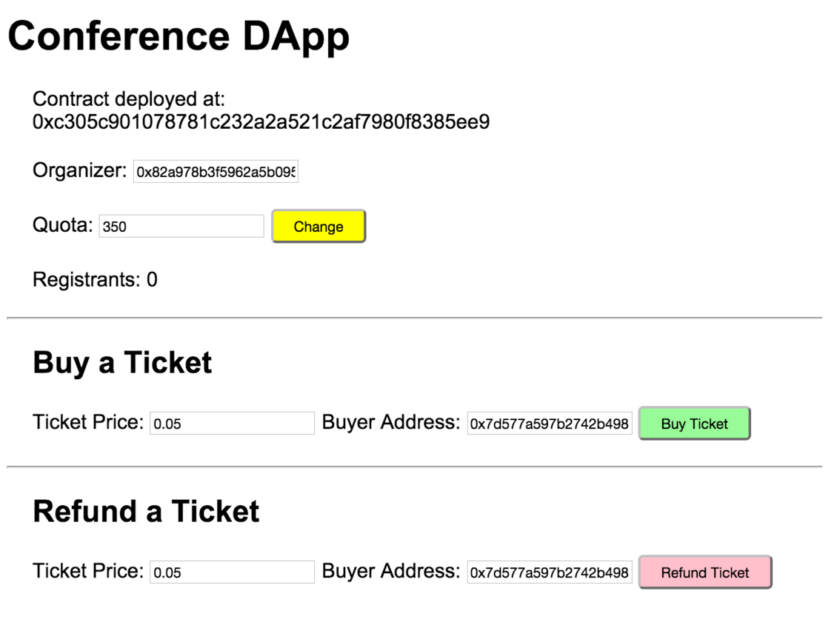Click the yellow Change button
The image size is (840, 625).
tap(319, 226)
